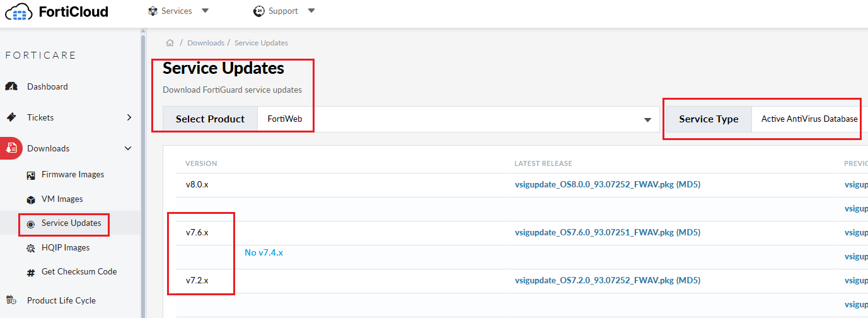Click the v8.0.x version cell
The image size is (868, 318).
197,185
